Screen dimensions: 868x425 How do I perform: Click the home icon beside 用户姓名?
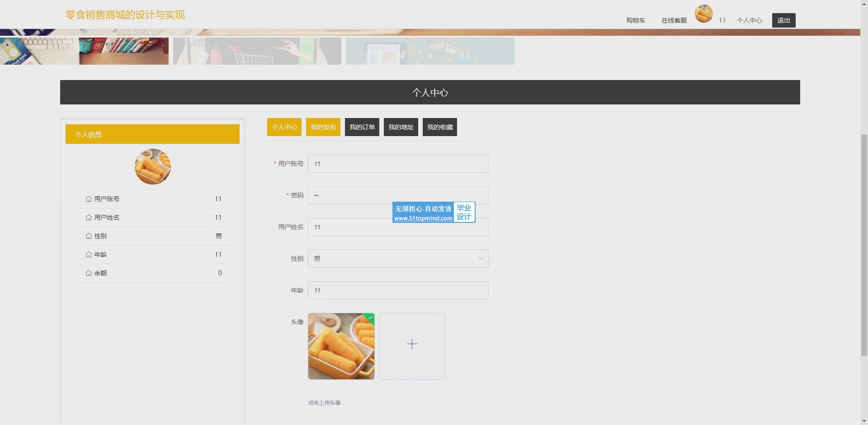pyautogui.click(x=89, y=217)
